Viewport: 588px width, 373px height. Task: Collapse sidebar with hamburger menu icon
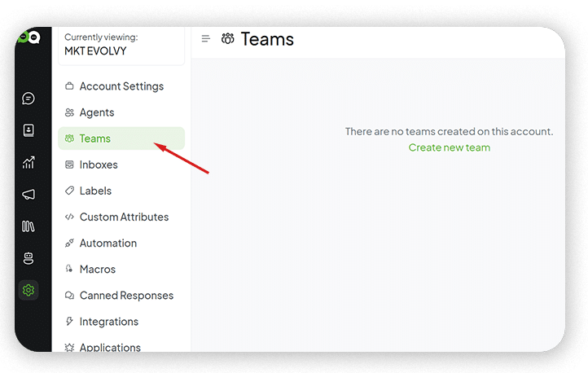click(206, 39)
